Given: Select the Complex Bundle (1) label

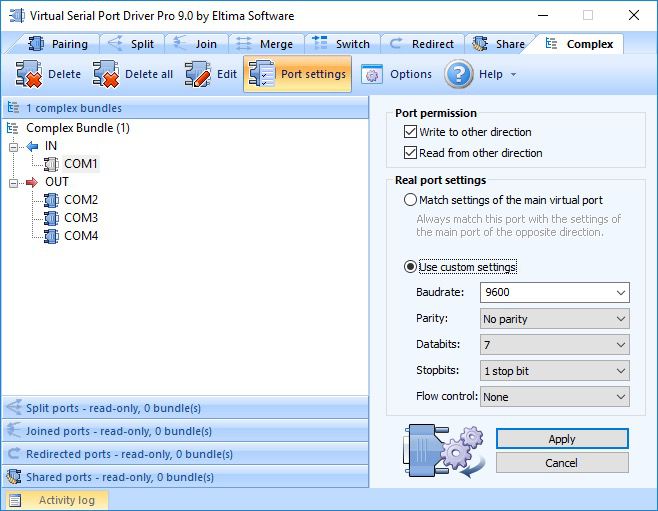Looking at the screenshot, I should (78, 128).
